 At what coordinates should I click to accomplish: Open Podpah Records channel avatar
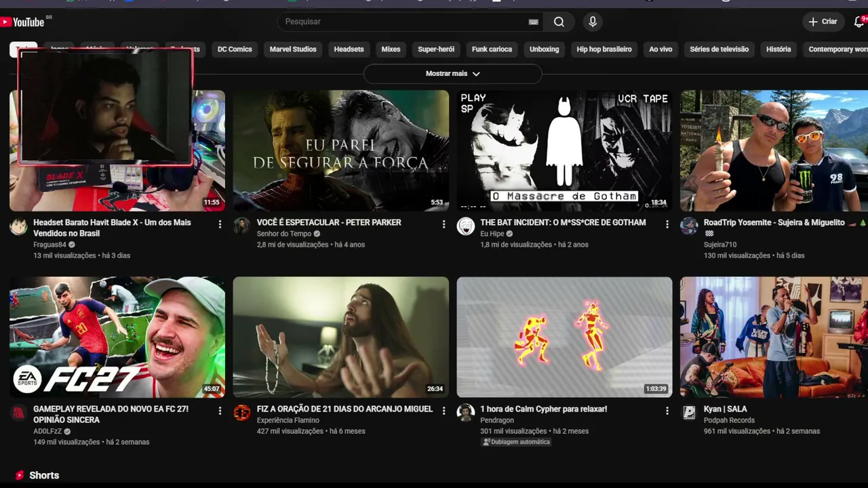(689, 413)
